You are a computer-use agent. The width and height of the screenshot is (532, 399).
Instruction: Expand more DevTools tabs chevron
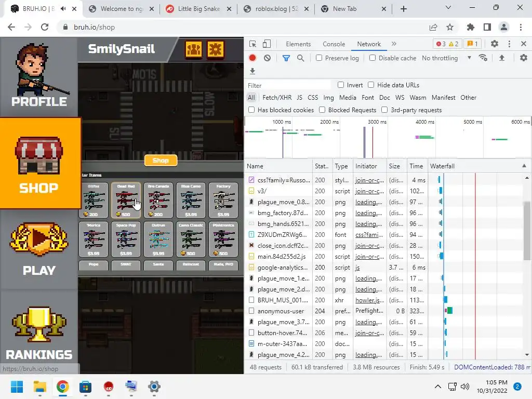[x=394, y=44]
